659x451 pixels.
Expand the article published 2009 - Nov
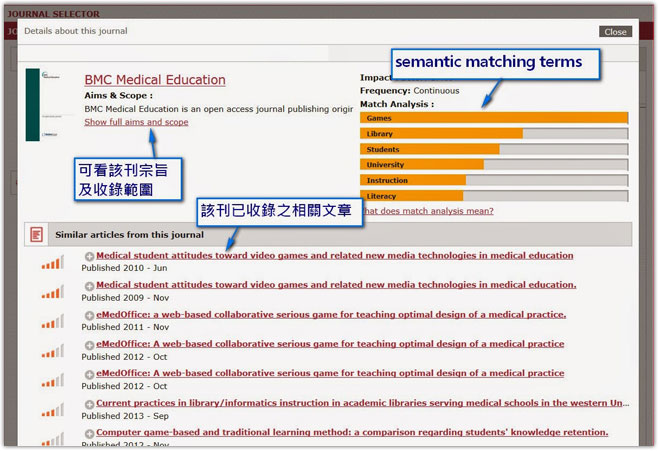click(89, 286)
